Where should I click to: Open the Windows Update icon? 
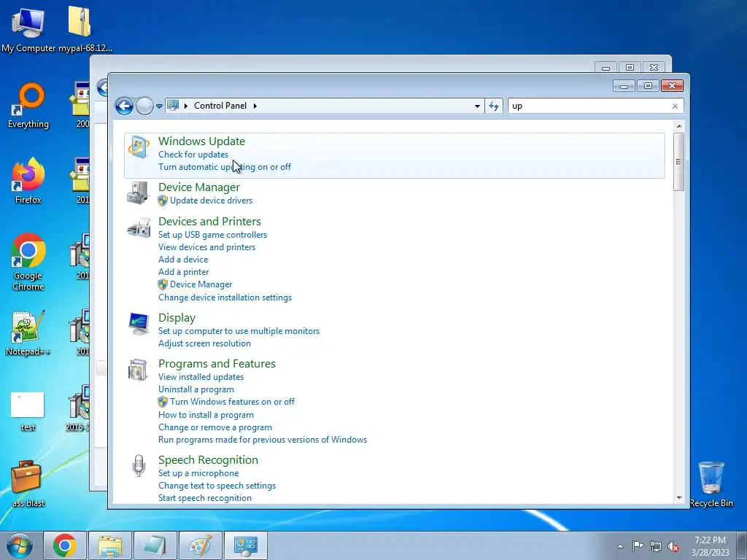click(139, 147)
